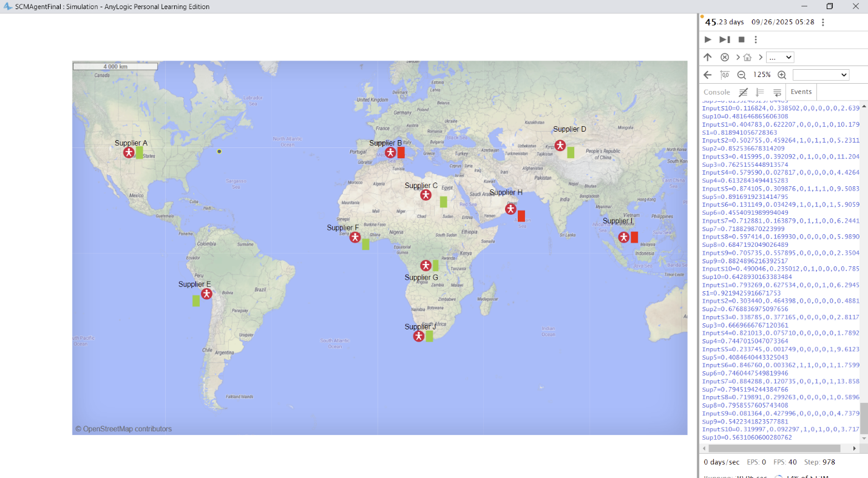Toggle word wrap in the console

[x=777, y=92]
